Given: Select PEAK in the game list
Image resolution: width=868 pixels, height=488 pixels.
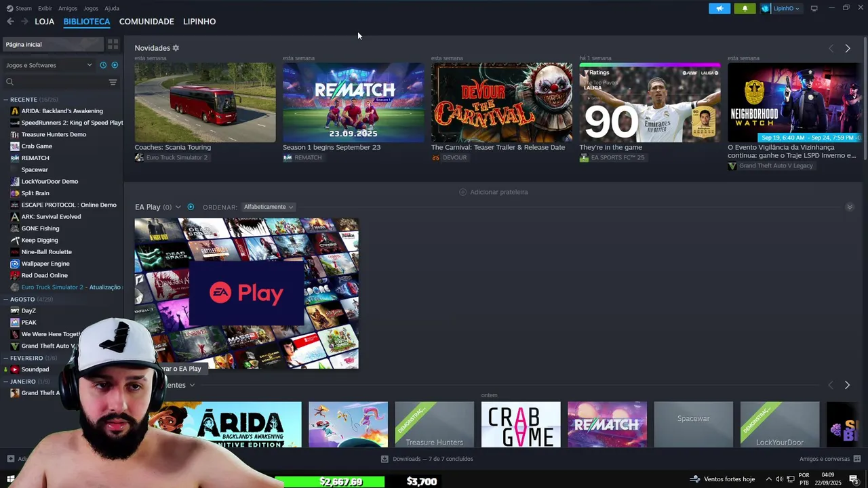Looking at the screenshot, I should pyautogui.click(x=28, y=323).
